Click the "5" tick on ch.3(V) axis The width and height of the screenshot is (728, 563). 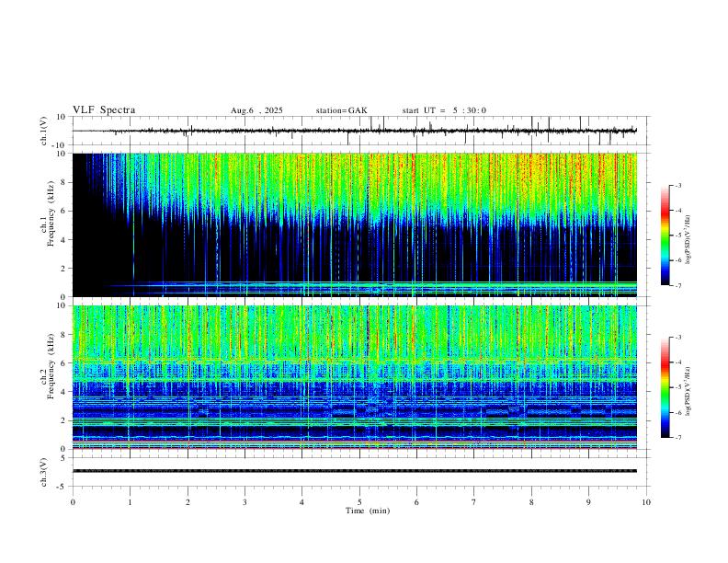coord(64,458)
